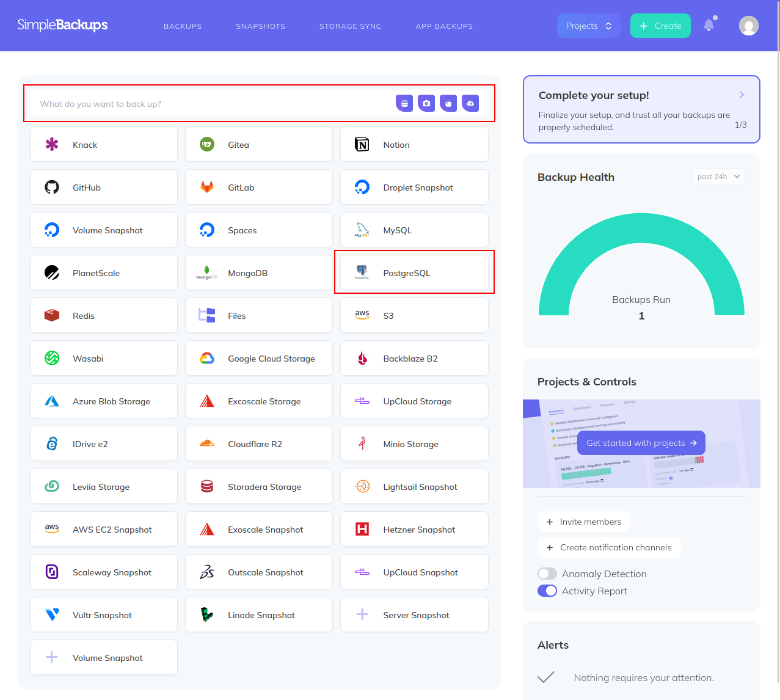Select the Notion logo icon
The width and height of the screenshot is (780, 700).
pos(362,145)
